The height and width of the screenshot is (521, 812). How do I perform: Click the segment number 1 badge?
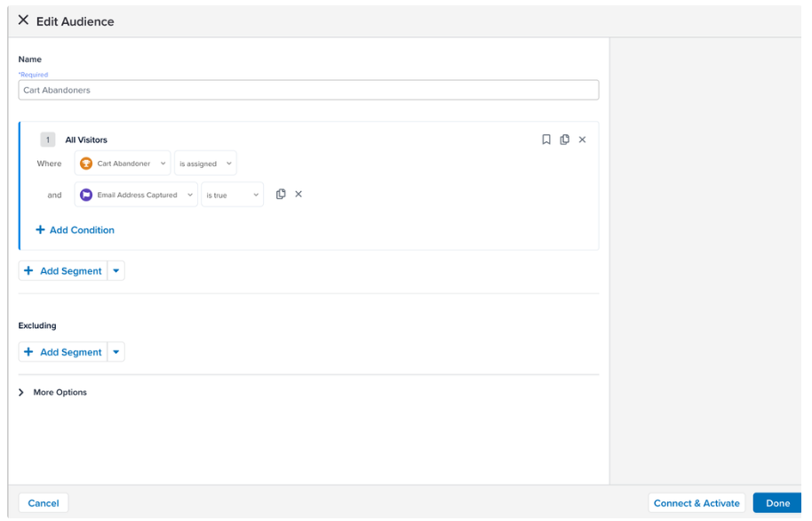click(x=48, y=140)
